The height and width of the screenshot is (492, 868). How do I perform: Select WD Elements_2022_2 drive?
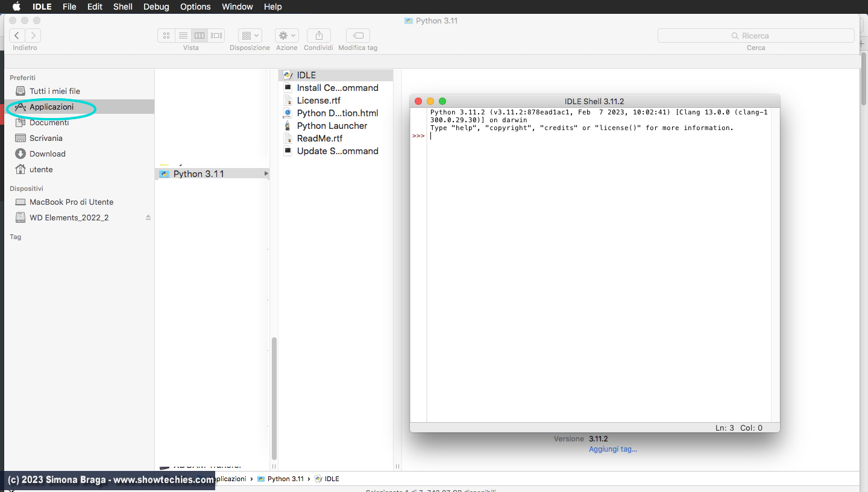[80, 217]
